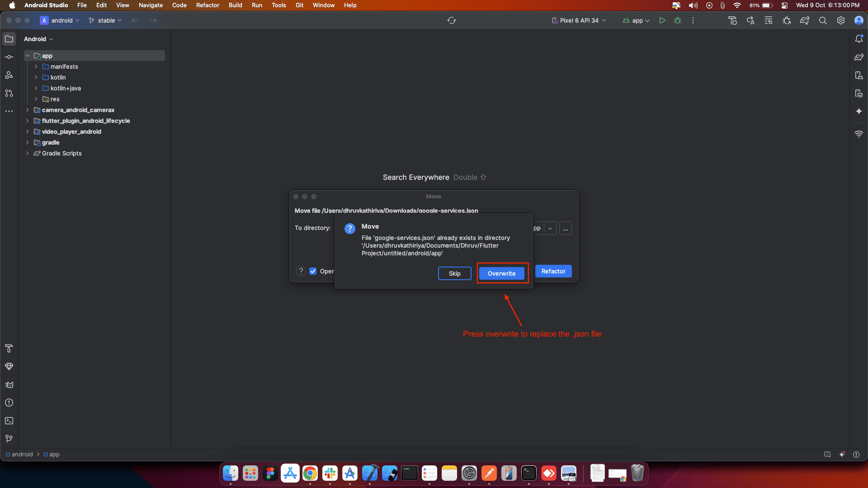The height and width of the screenshot is (488, 868).
Task: Open the Problems tool window icon
Action: [9, 403]
